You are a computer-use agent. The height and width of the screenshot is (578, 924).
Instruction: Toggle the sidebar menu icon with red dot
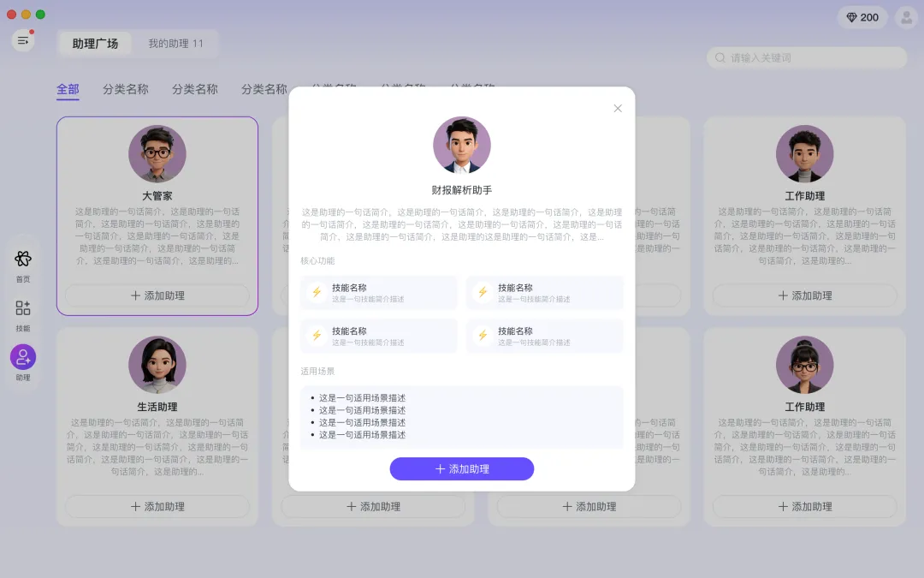(23, 41)
